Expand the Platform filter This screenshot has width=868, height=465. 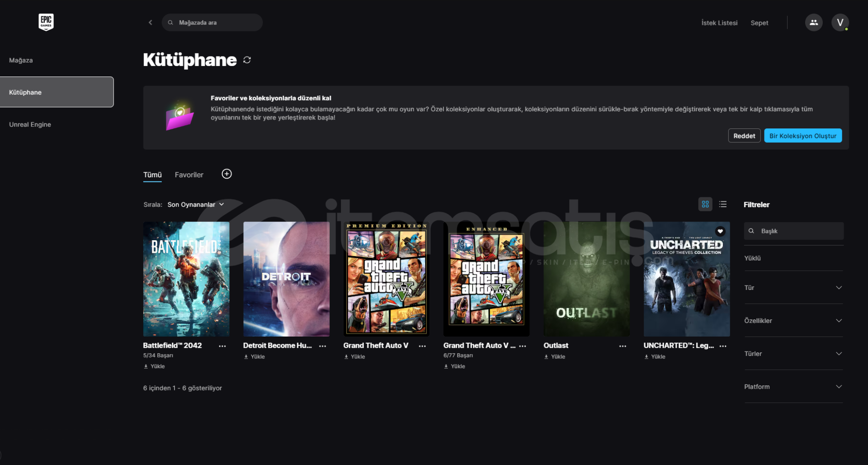click(793, 387)
